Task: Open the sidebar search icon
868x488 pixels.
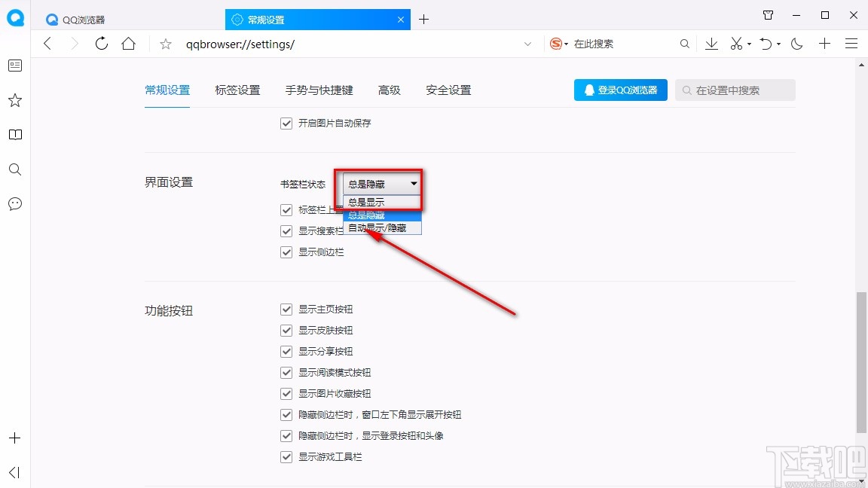Action: click(14, 169)
